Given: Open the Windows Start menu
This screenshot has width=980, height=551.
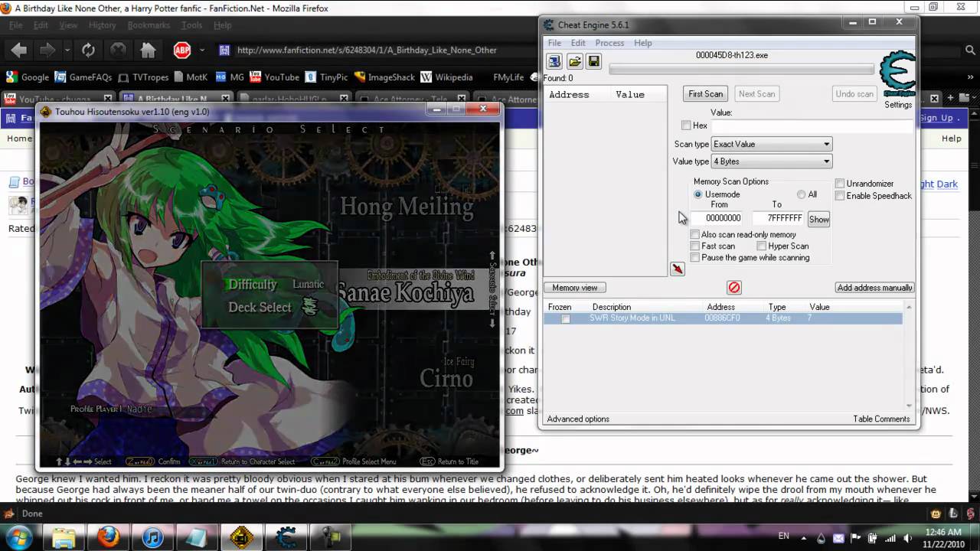Looking at the screenshot, I should tap(18, 537).
